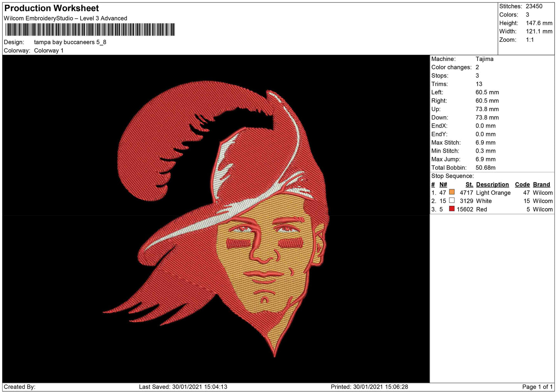Click the Last Saved timestamp in footer
The width and height of the screenshot is (557, 392).
183,387
